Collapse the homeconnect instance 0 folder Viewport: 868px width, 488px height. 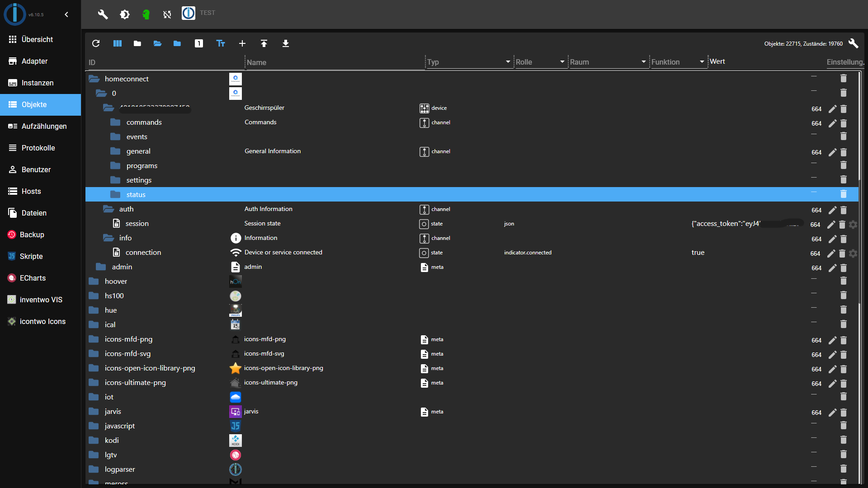tap(101, 93)
